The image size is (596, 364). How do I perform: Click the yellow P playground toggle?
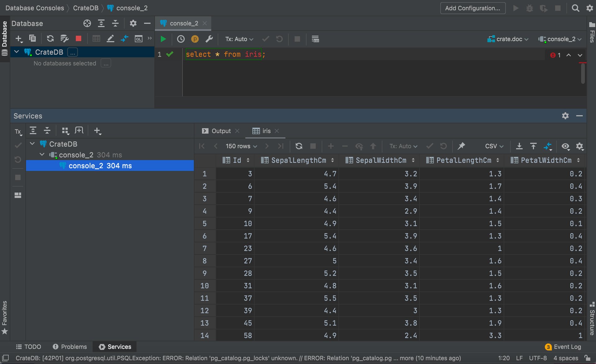point(195,39)
